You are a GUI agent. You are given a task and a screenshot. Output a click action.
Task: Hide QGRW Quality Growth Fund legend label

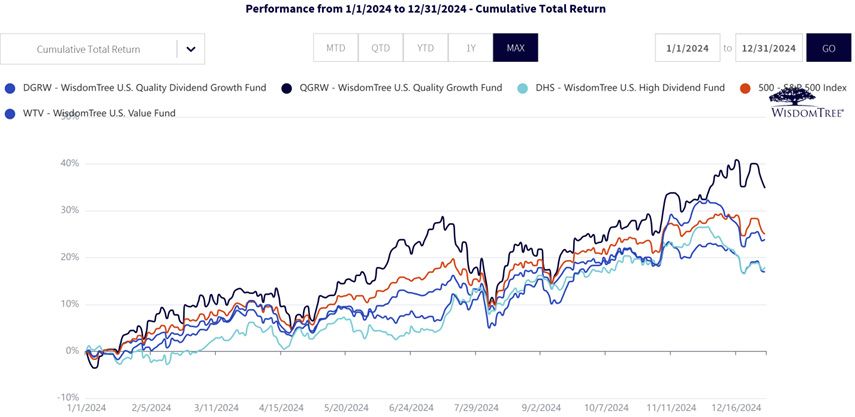(x=401, y=88)
